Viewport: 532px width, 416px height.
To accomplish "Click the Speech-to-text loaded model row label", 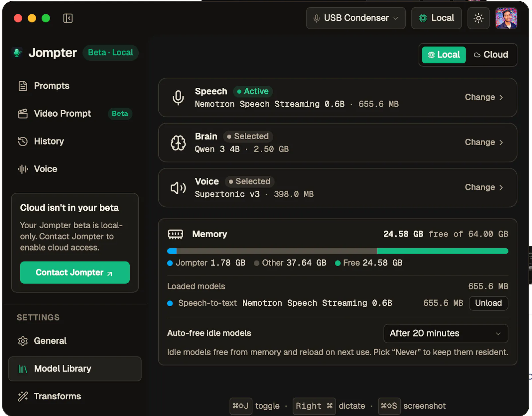I will 207,303.
